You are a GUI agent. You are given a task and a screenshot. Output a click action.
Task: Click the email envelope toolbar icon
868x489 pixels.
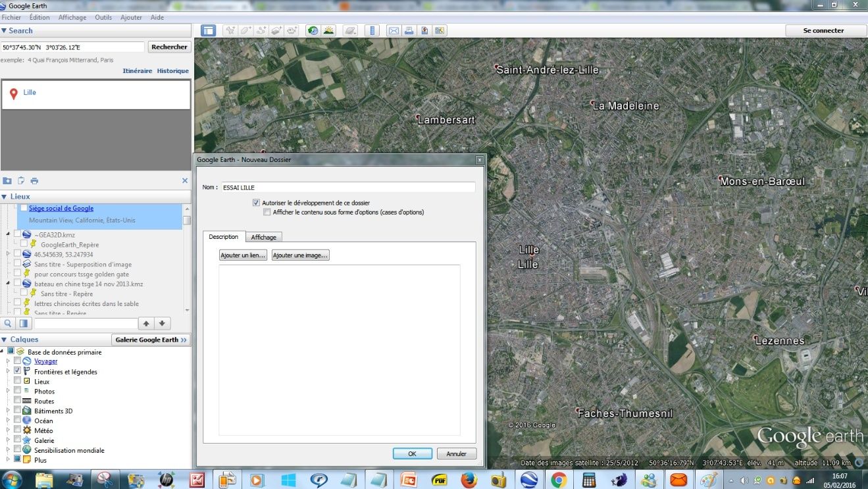394,30
